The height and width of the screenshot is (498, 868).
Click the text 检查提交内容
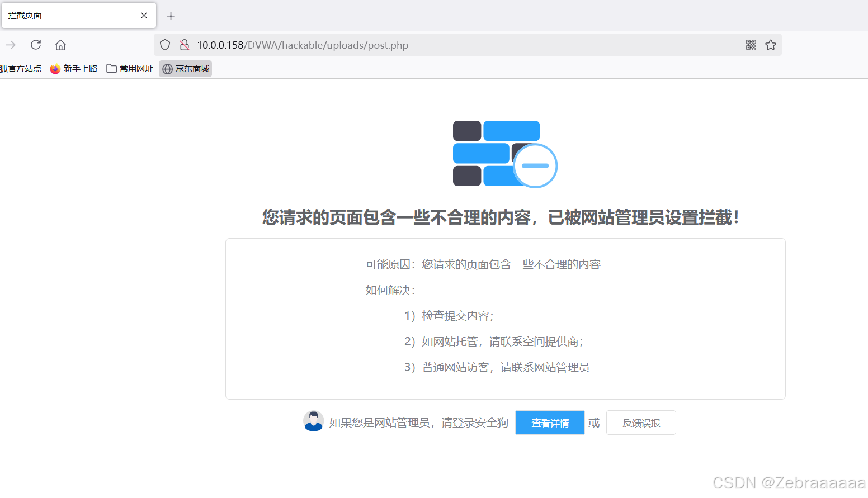tap(457, 316)
